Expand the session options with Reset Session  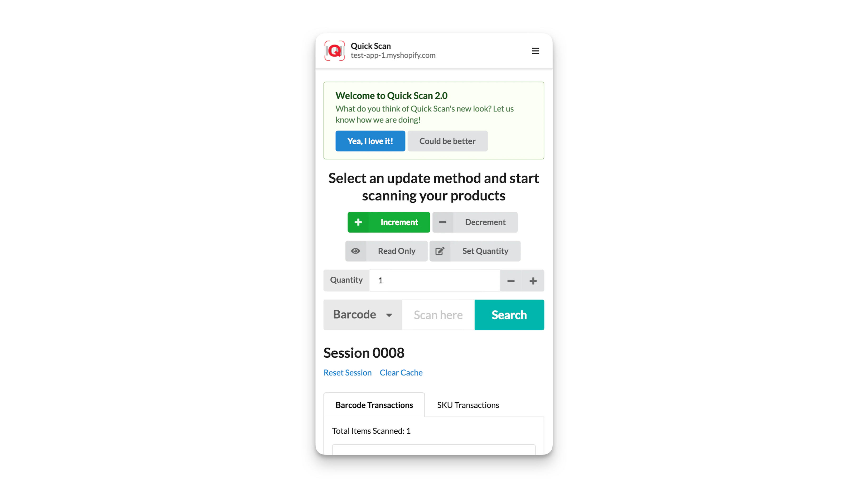348,372
